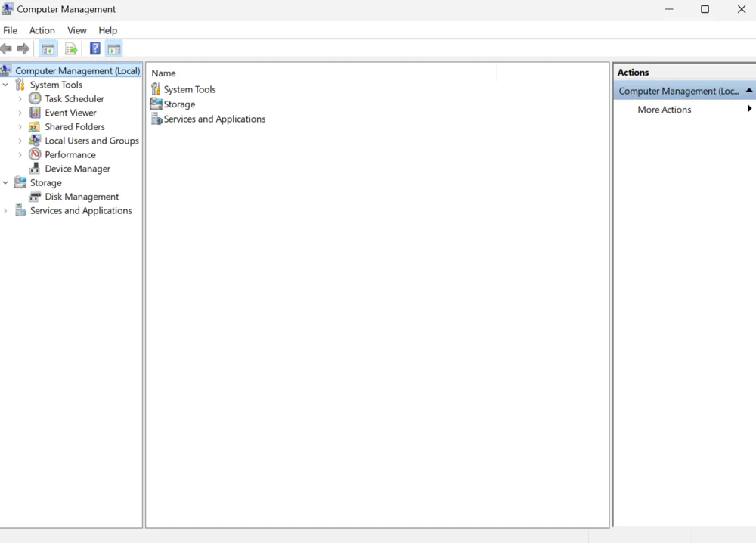Click the Computer Management app icon in title bar
The width and height of the screenshot is (756, 543).
[x=8, y=8]
